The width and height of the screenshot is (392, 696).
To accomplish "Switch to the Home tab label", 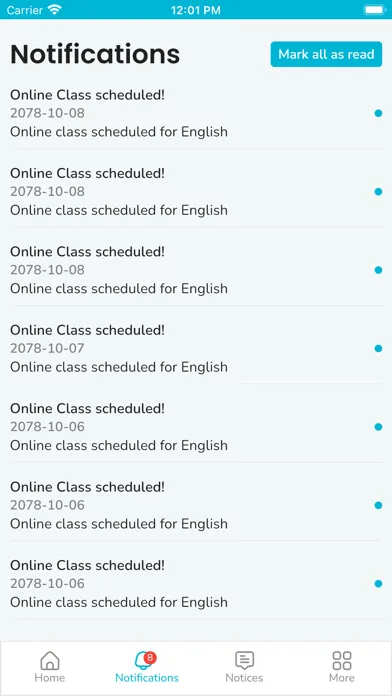I will coord(50,678).
